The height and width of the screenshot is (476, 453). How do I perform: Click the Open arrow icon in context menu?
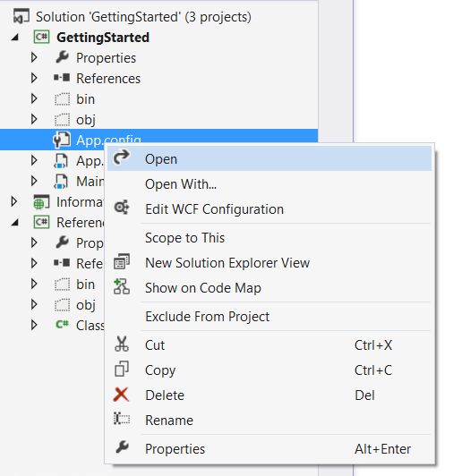pos(121,157)
